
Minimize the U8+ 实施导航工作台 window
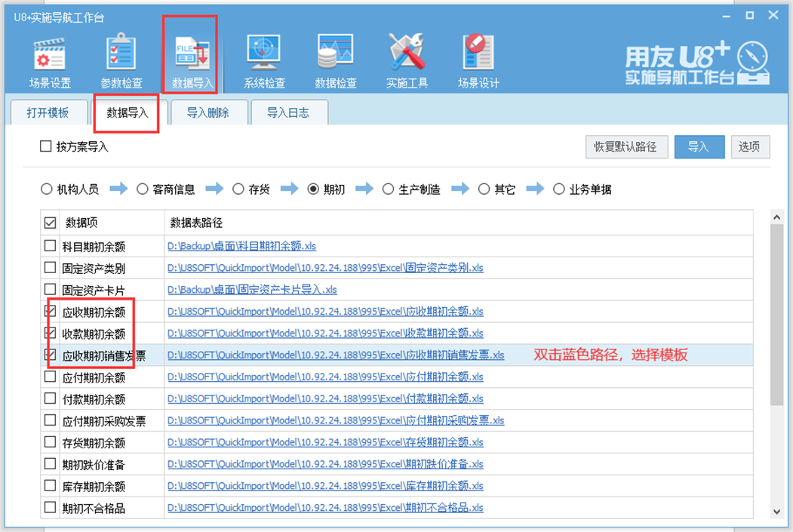[727, 16]
